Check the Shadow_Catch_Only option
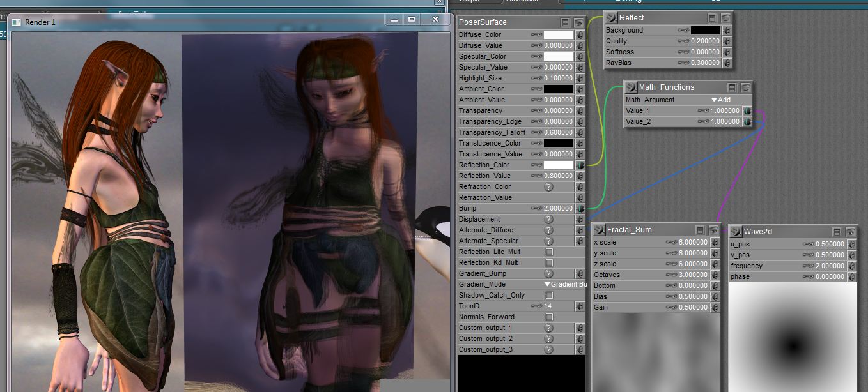 point(549,295)
